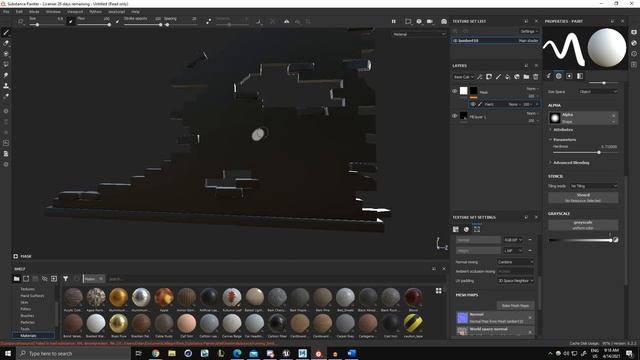The width and height of the screenshot is (640, 360).
Task: Click the shelf filter funnel icon
Action: [65, 279]
